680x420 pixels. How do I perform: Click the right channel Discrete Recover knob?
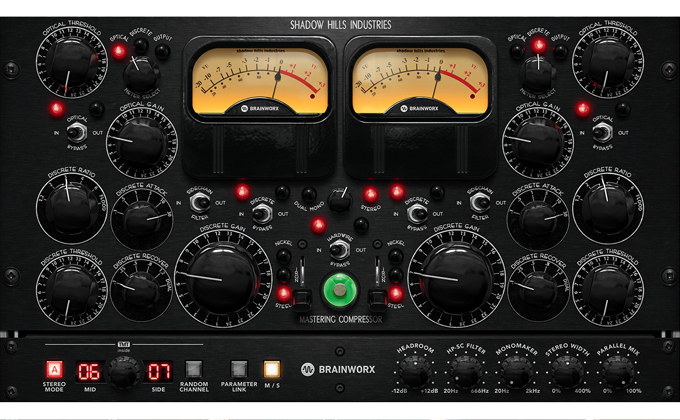[x=538, y=290]
